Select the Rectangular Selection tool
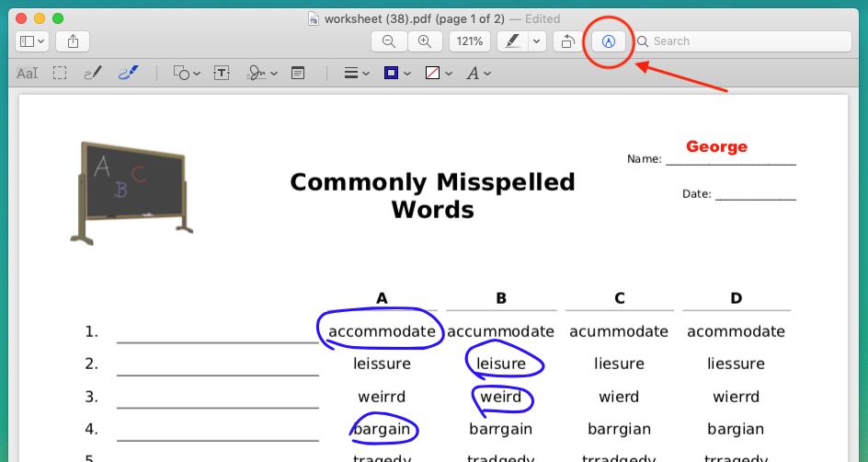This screenshot has width=868, height=462. (60, 73)
